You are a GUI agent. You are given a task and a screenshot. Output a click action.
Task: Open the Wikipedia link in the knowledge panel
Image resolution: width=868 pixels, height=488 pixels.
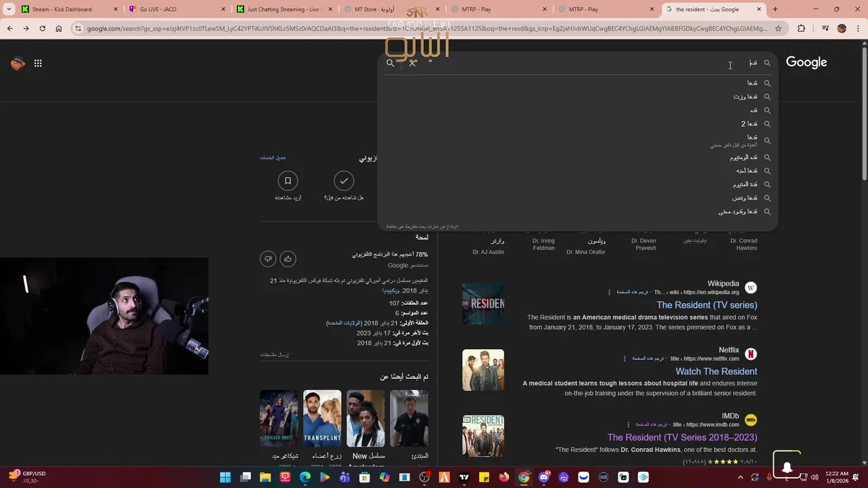coord(391,291)
